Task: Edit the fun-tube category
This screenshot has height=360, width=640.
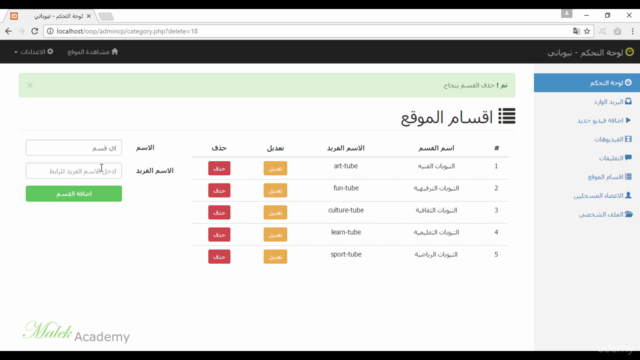Action: [275, 190]
